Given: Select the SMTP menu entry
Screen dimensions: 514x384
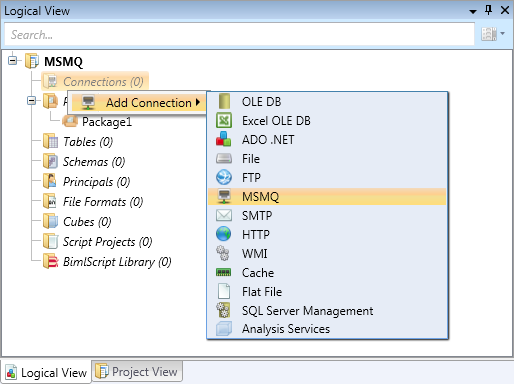Looking at the screenshot, I should (x=327, y=215).
